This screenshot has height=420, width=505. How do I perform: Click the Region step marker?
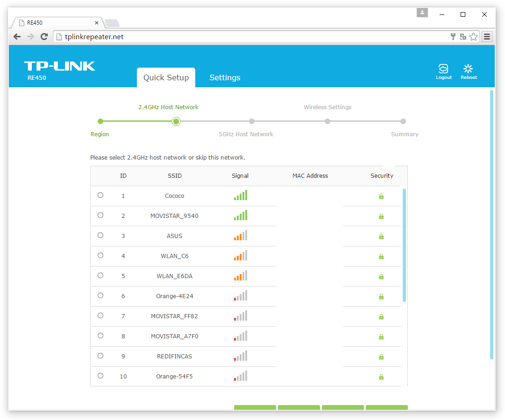click(x=100, y=121)
